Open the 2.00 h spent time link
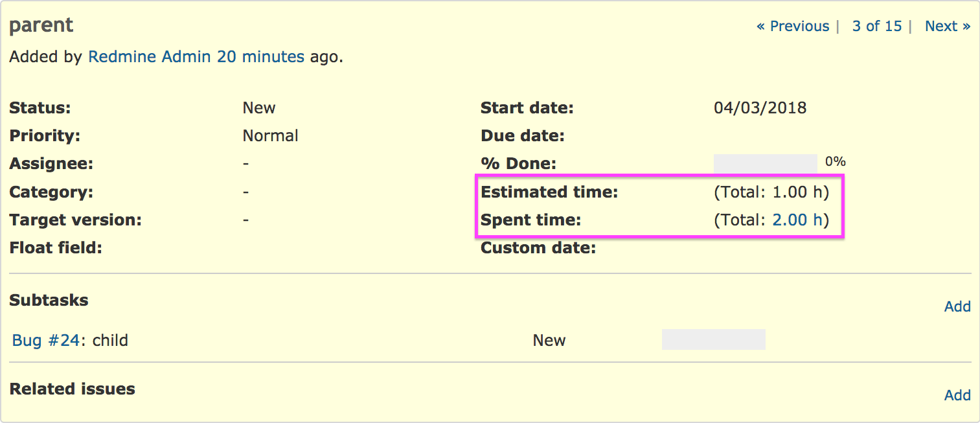The image size is (980, 423). [797, 220]
